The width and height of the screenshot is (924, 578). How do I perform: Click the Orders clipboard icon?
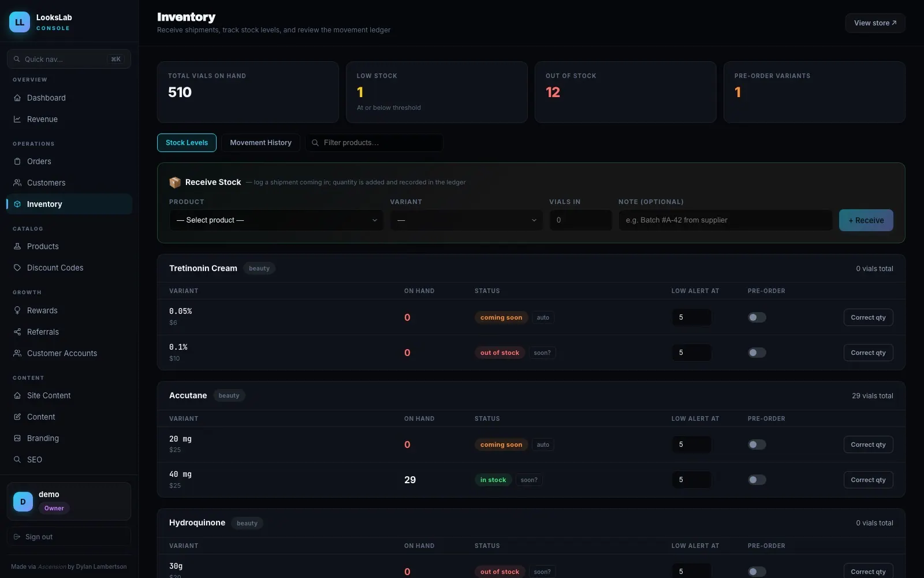(17, 161)
